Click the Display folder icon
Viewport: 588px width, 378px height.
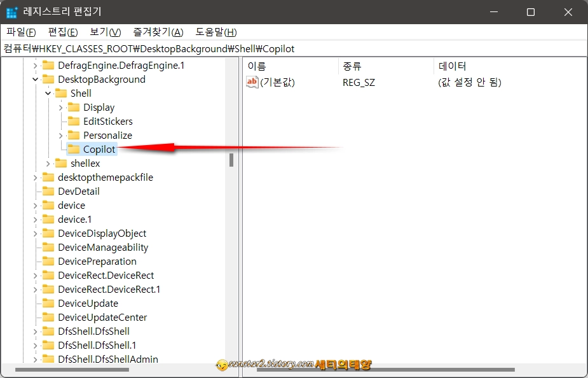[74, 108]
